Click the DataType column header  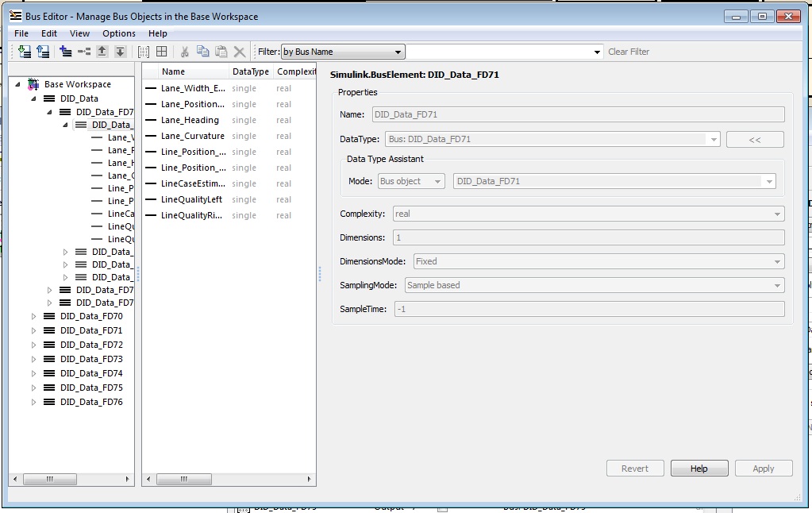[250, 71]
